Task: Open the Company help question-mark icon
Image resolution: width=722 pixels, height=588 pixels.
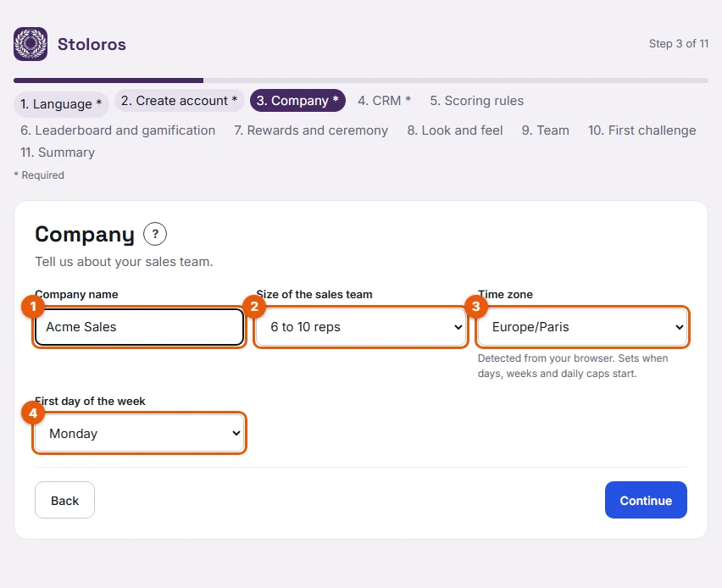Action: coord(155,234)
